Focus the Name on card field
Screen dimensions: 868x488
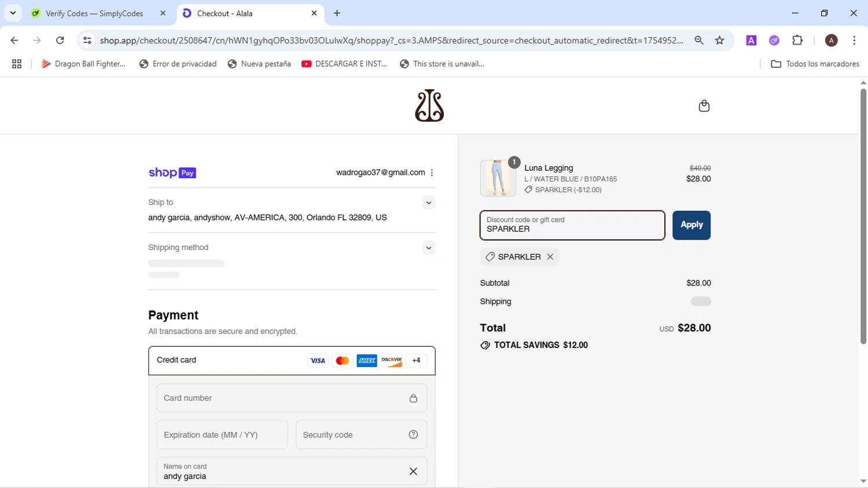pos(292,471)
